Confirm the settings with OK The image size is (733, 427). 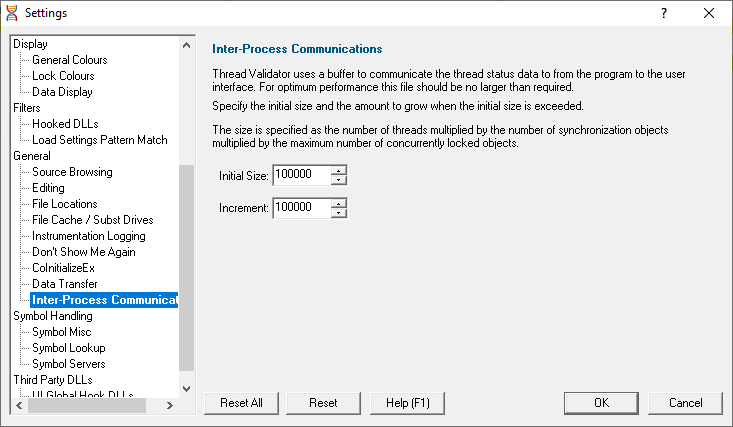click(601, 403)
